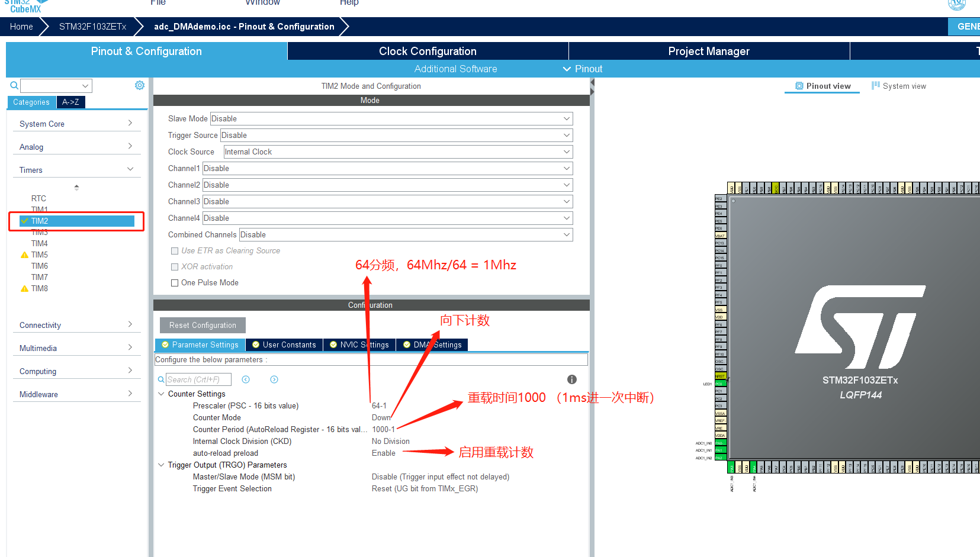Expand the Middleware category

click(76, 394)
